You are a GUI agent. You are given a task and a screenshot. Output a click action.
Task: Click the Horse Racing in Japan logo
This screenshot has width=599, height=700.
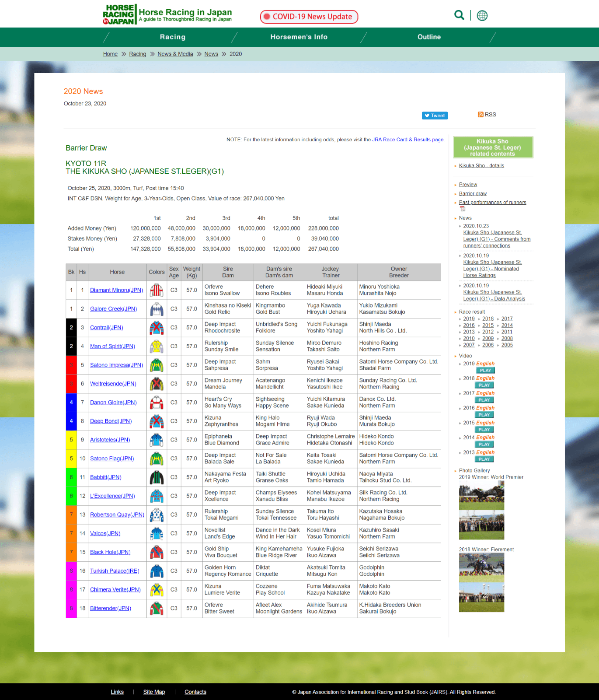point(167,14)
